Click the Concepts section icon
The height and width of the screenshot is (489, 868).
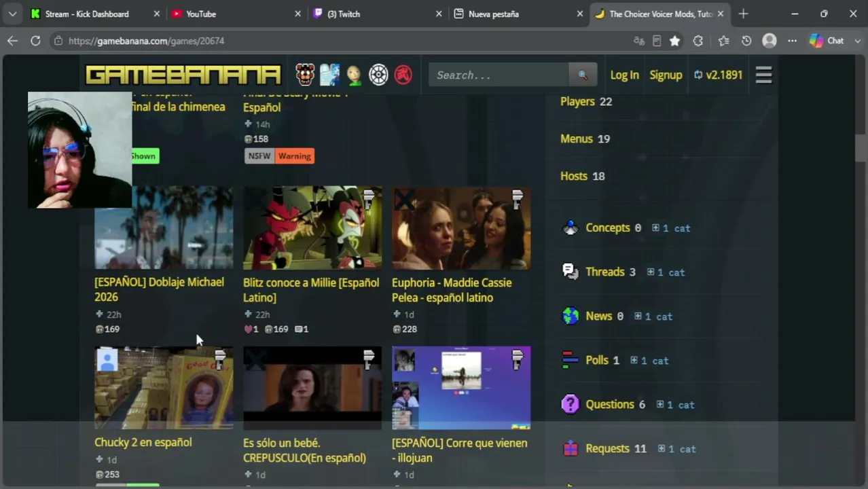point(571,228)
